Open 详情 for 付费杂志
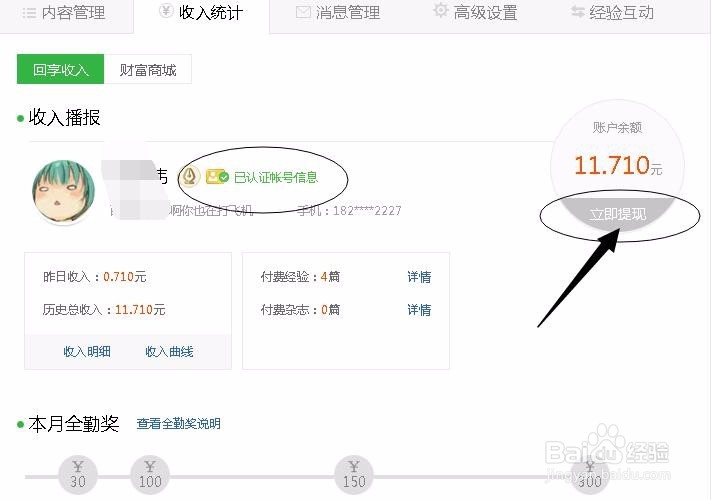 tap(419, 310)
